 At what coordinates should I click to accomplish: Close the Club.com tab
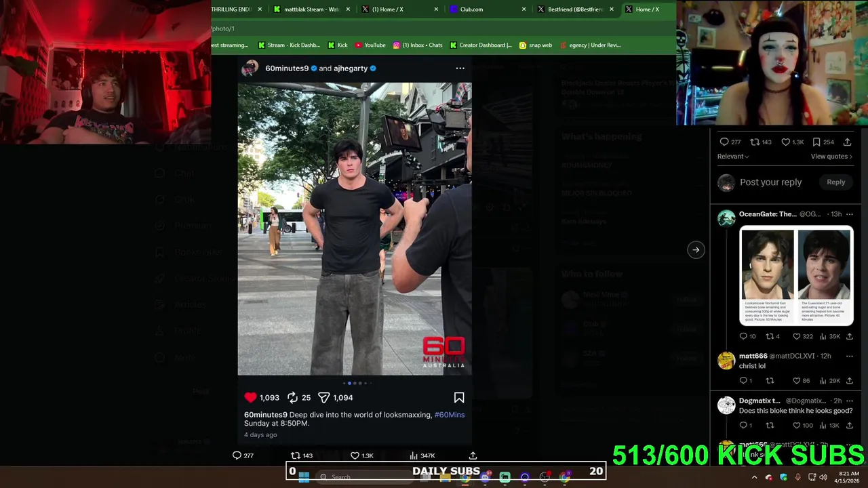coord(524,9)
